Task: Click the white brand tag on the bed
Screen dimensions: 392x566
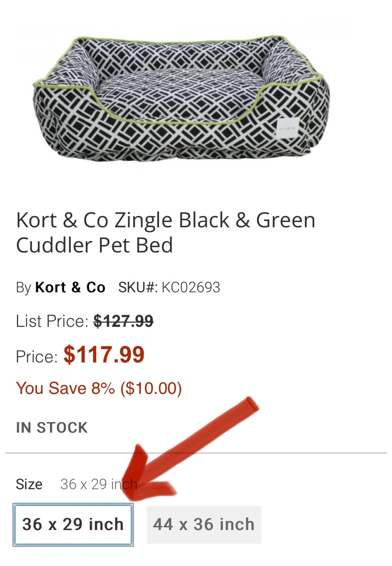Action: tap(287, 128)
